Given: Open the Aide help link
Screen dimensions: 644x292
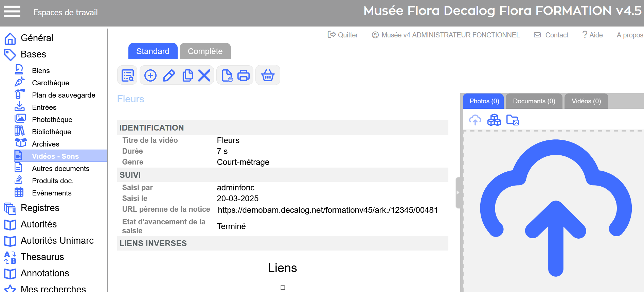Looking at the screenshot, I should click(x=592, y=35).
